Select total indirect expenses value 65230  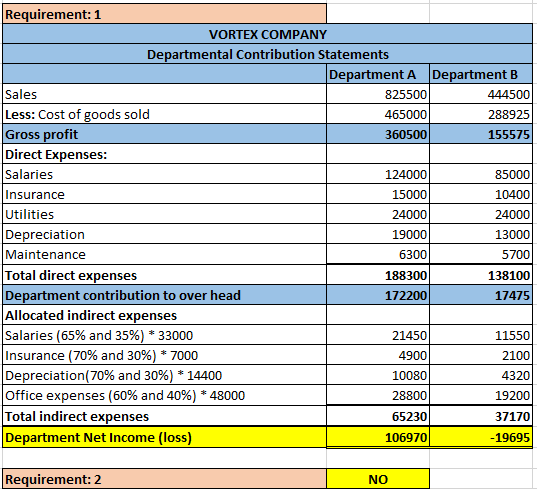[x=378, y=416]
